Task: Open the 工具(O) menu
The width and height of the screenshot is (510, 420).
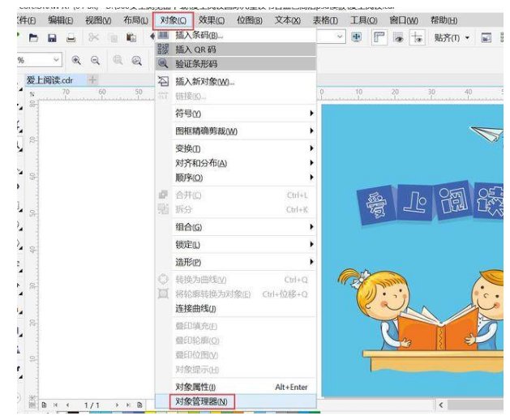Action: click(x=363, y=20)
